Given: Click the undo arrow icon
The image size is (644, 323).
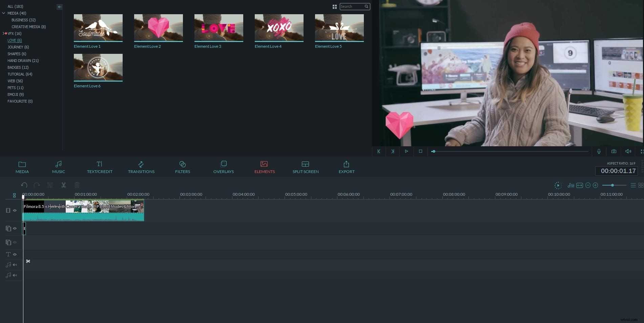Looking at the screenshot, I should point(24,185).
